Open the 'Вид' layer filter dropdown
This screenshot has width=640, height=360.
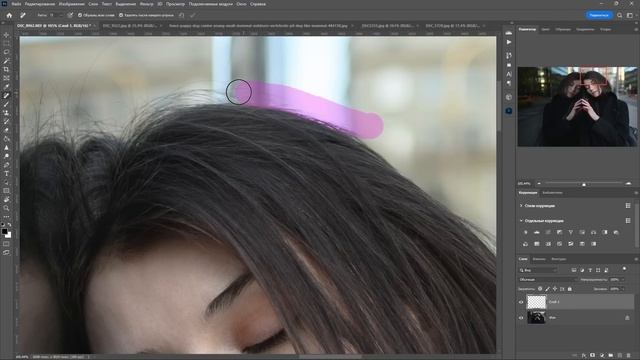[538, 270]
